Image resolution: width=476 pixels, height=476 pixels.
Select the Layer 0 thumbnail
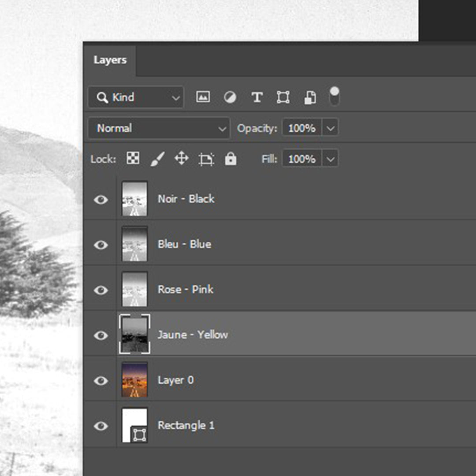pos(134,380)
